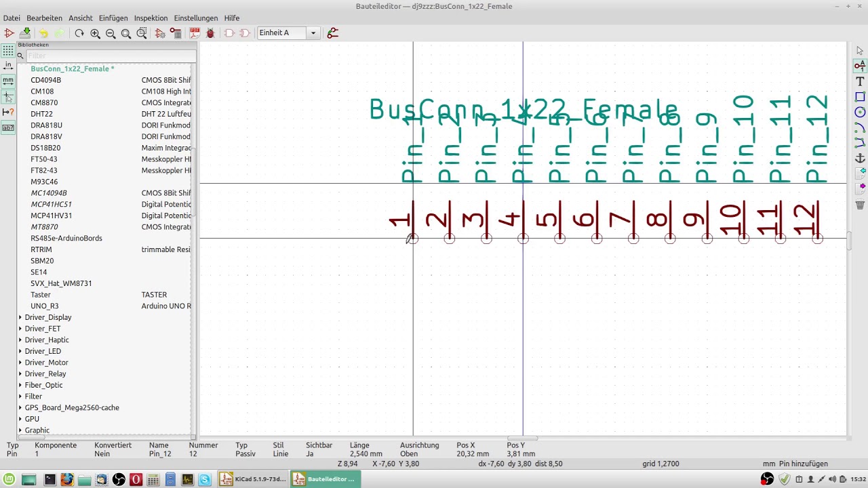The image size is (868, 488).
Task: Toggle electrical pin type display
Action: [8, 112]
